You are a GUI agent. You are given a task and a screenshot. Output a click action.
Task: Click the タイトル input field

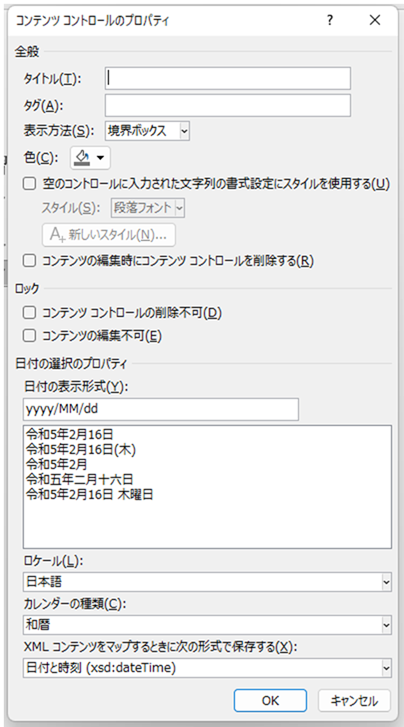tap(228, 78)
